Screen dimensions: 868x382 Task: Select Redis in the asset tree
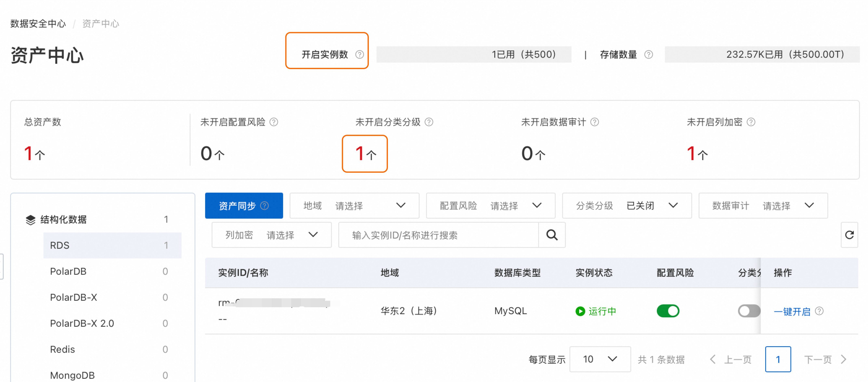[62, 349]
